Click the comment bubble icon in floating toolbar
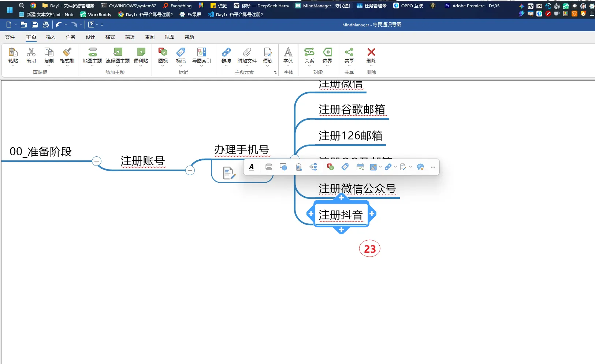 coord(420,167)
